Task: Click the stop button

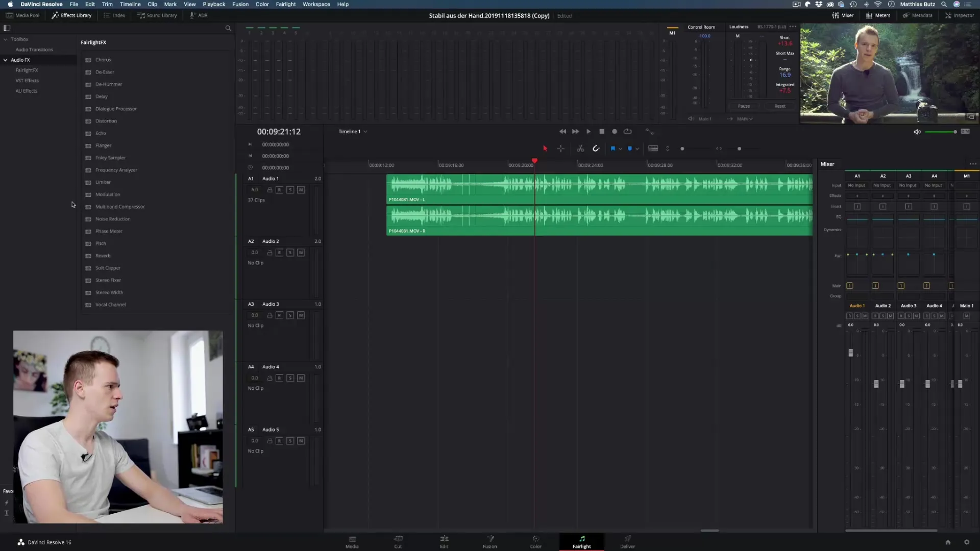Action: click(x=602, y=132)
